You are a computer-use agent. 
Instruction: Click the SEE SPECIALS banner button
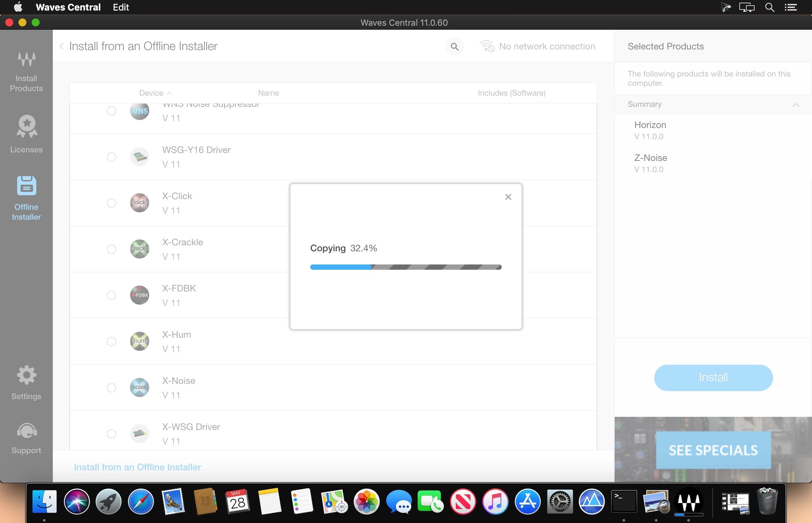[713, 450]
